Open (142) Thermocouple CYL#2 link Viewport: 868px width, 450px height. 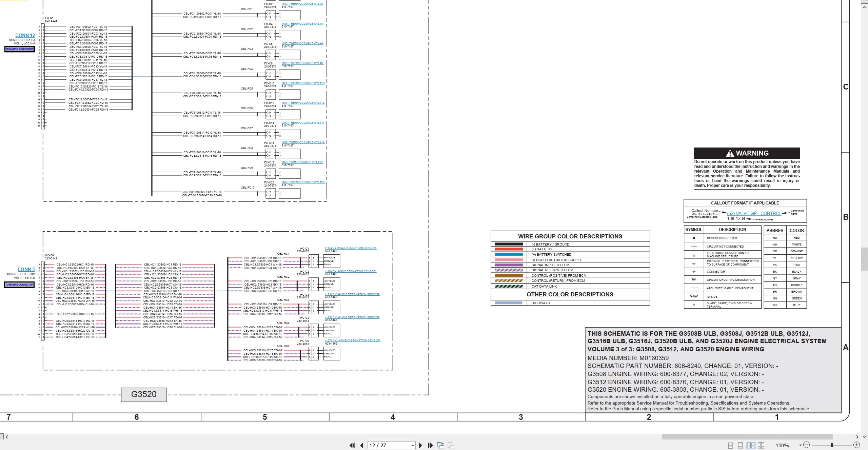[x=302, y=4]
